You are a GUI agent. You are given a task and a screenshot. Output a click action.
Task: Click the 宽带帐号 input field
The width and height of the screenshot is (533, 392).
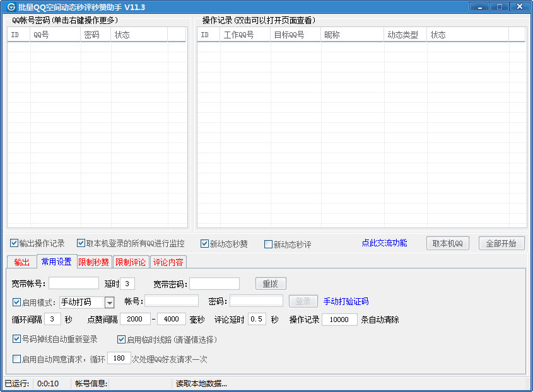[74, 284]
